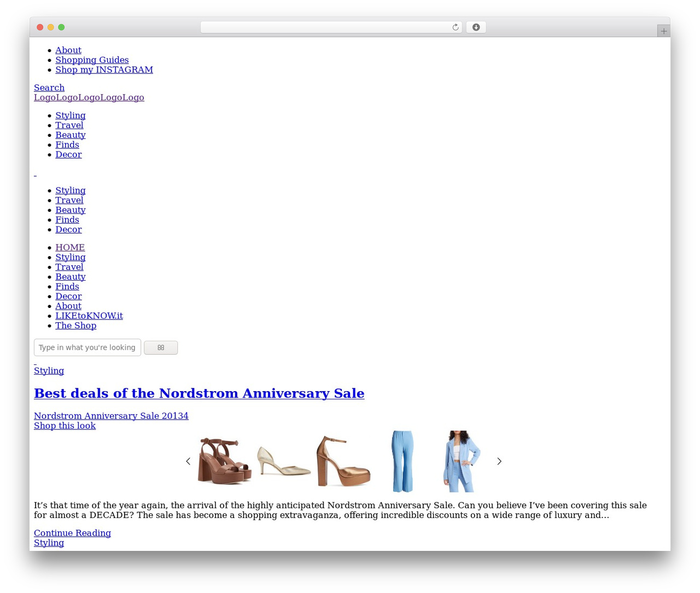Advance the product carousel with the right arrow
The image size is (700, 593).
tap(499, 461)
